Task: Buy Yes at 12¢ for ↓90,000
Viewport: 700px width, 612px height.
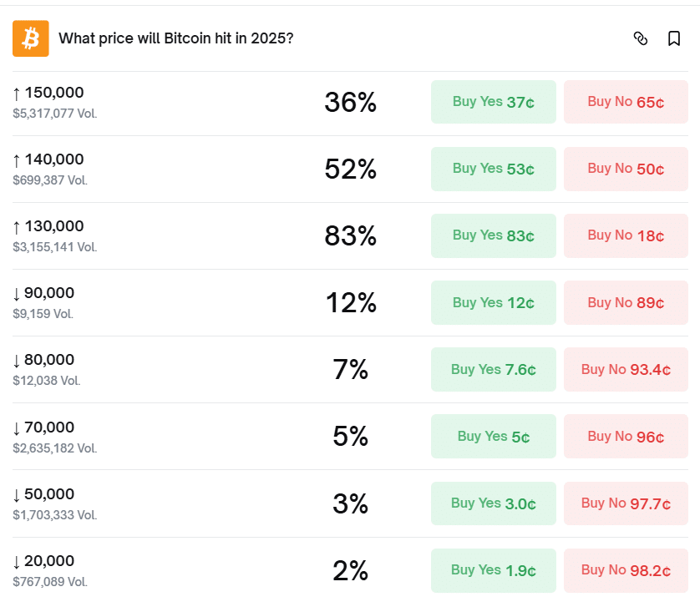Action: point(493,302)
